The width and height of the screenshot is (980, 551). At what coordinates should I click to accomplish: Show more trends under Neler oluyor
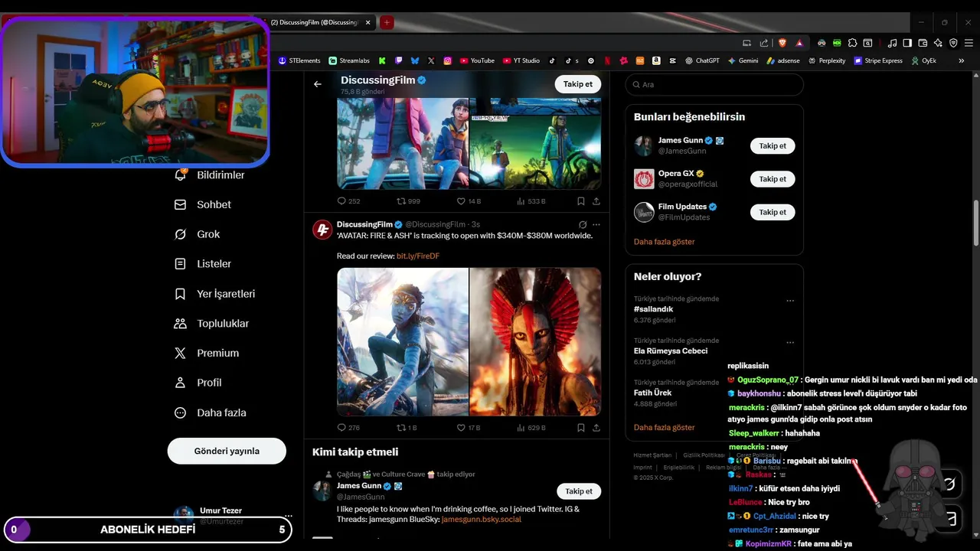pos(665,428)
